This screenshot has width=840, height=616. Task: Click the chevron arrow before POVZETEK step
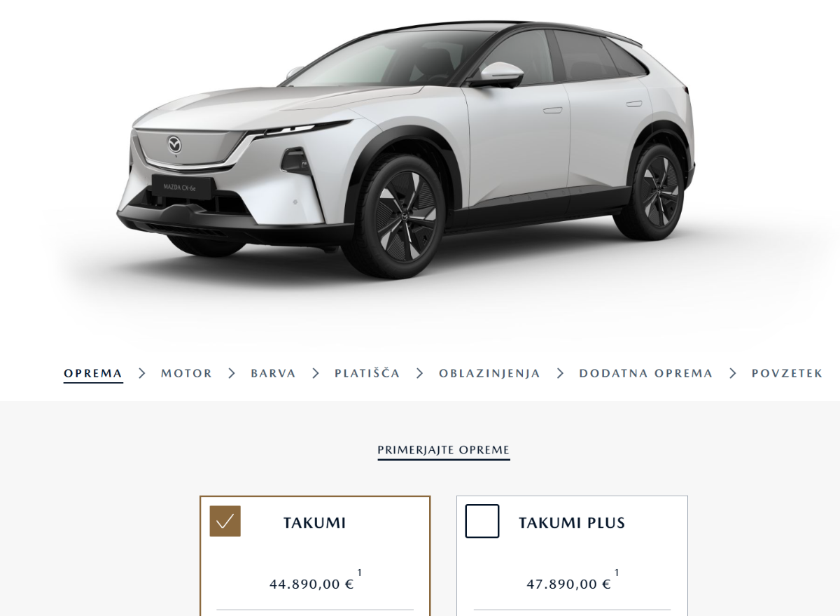pyautogui.click(x=733, y=373)
